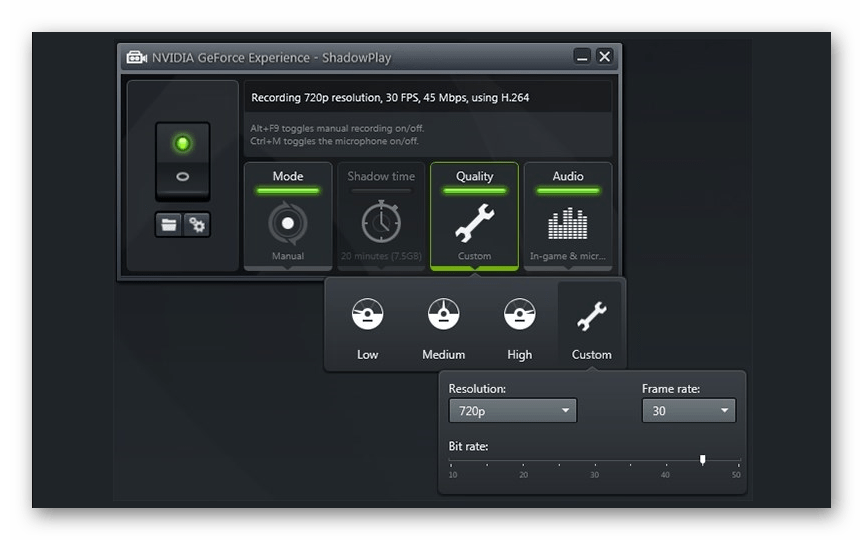
Task: Expand the Frame rate 30 dropdown
Action: 689,411
